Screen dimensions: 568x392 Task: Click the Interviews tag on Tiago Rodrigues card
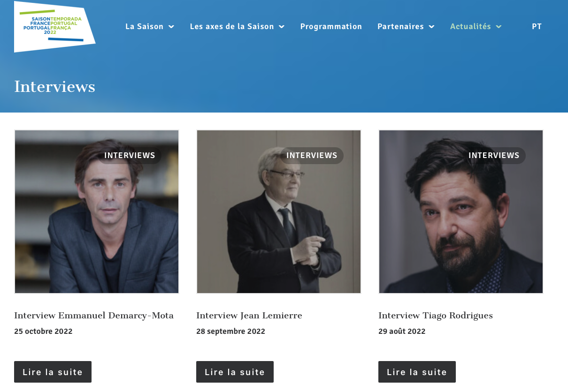(494, 156)
